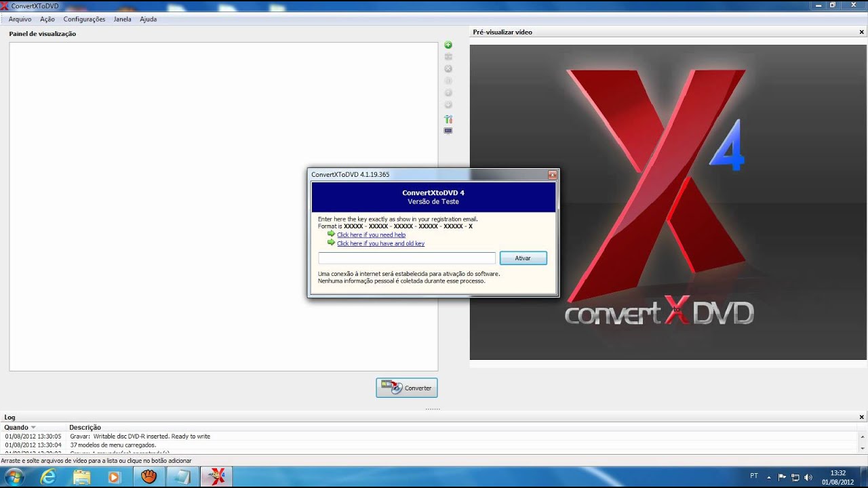Image resolution: width=868 pixels, height=488 pixels.
Task: Click the green add video file icon
Action: pyautogui.click(x=448, y=45)
